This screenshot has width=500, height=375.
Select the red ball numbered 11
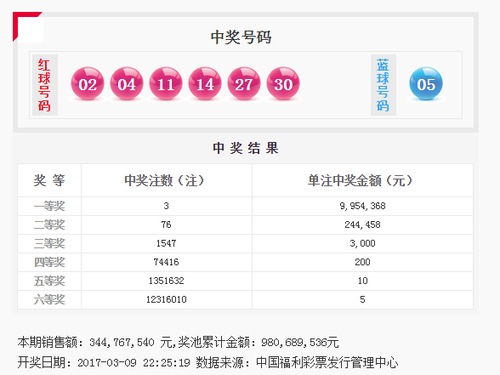(166, 83)
